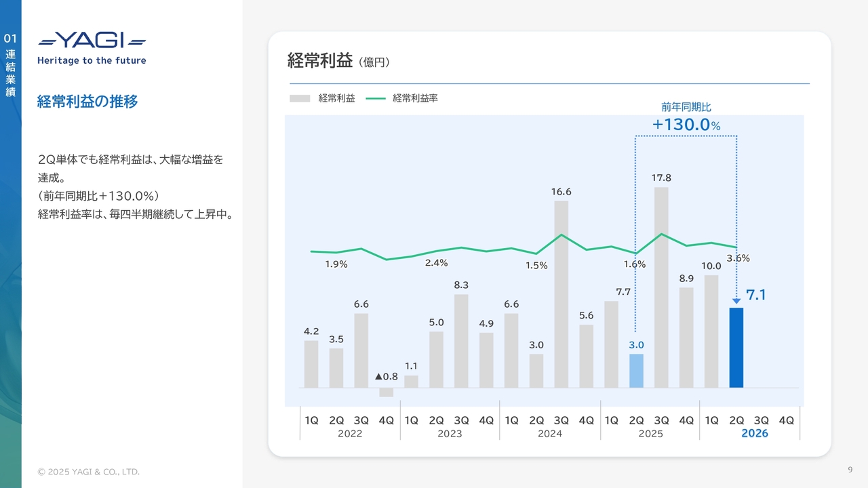Click the negative ▲0.8 value label
This screenshot has width=868, height=488.
pos(387,376)
